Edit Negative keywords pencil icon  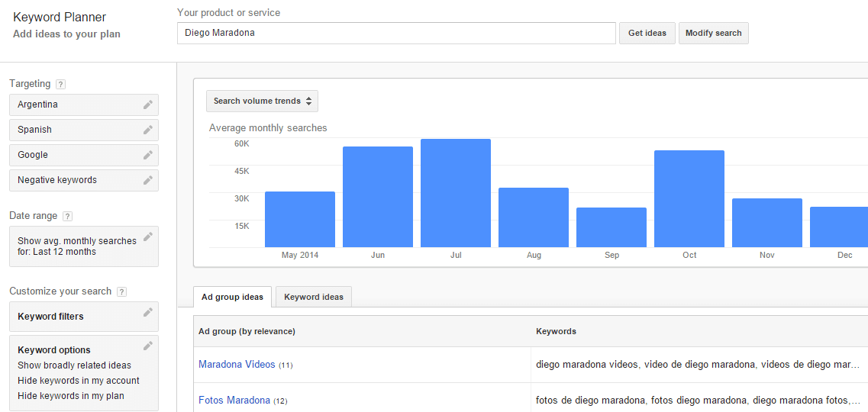click(147, 180)
